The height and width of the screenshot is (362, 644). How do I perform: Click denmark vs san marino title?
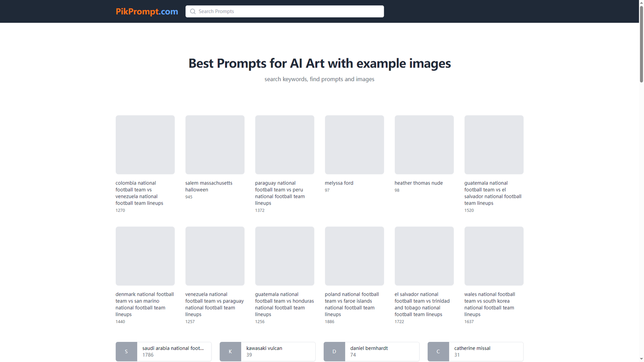point(145,304)
